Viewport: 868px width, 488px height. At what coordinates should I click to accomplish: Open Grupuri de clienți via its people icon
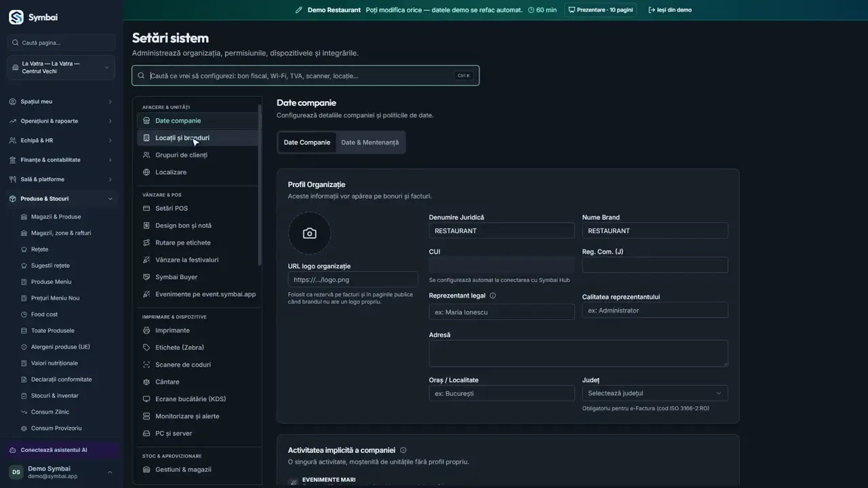[x=146, y=155]
